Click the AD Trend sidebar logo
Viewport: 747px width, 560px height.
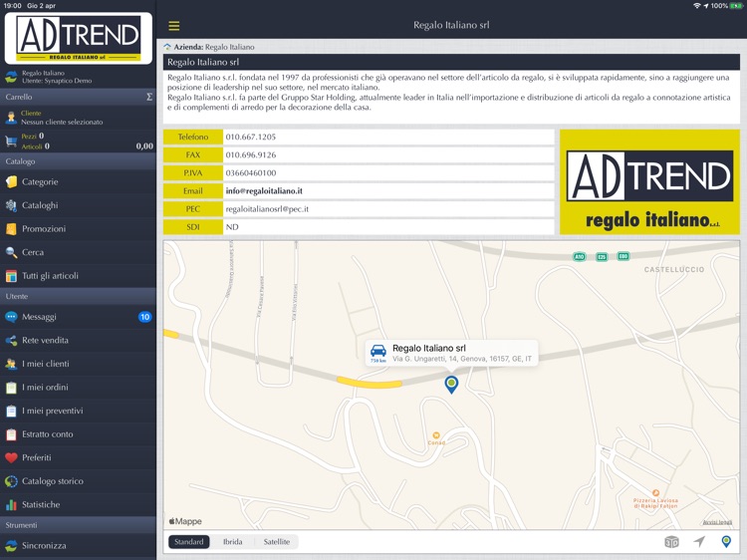pos(78,38)
